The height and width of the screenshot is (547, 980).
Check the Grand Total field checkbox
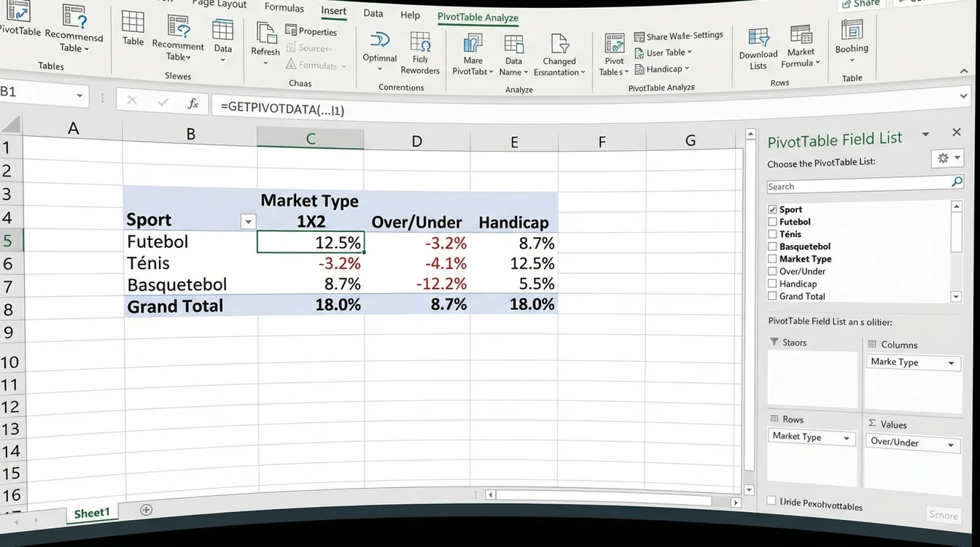(772, 296)
